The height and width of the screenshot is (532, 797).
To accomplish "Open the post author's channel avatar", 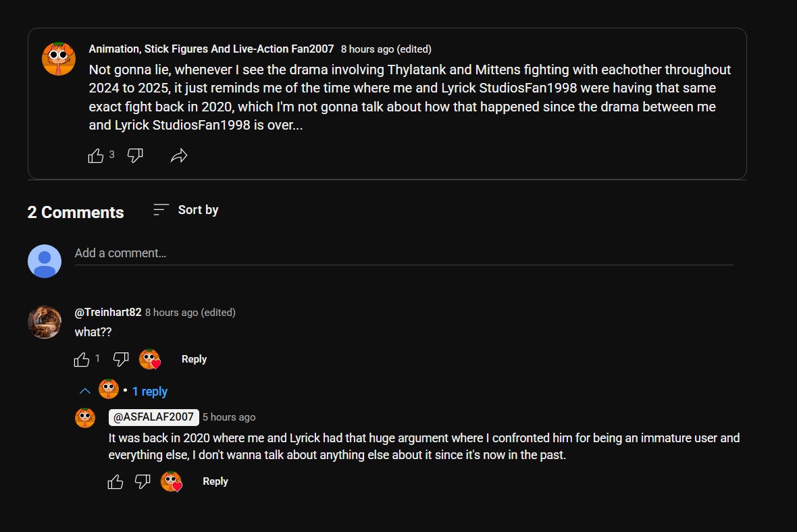I will point(59,59).
